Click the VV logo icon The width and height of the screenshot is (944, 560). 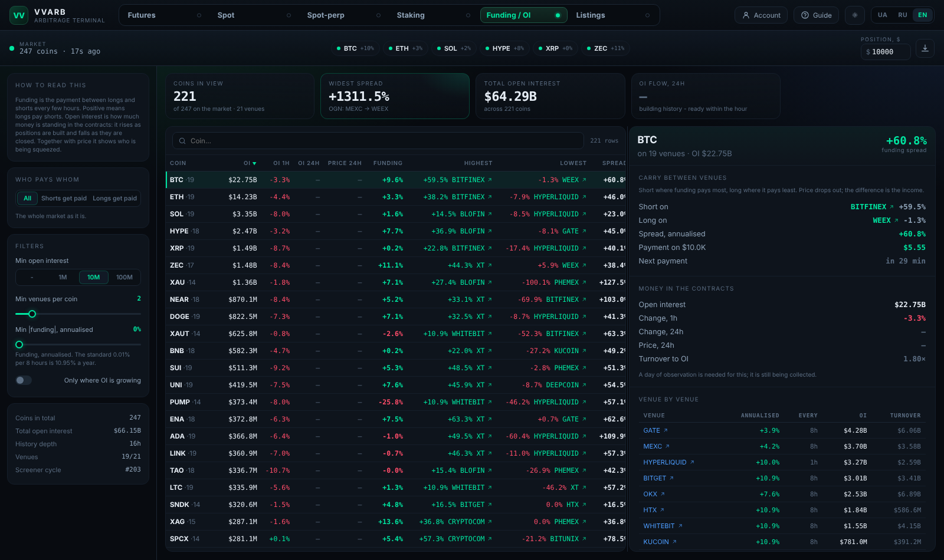(19, 15)
